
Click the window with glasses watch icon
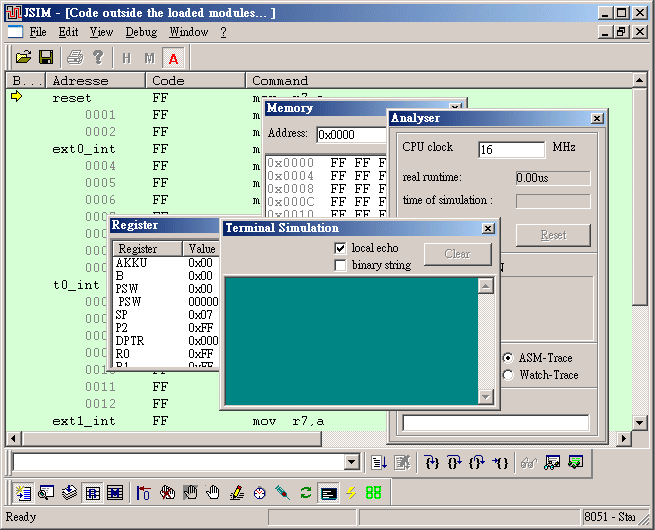552,463
